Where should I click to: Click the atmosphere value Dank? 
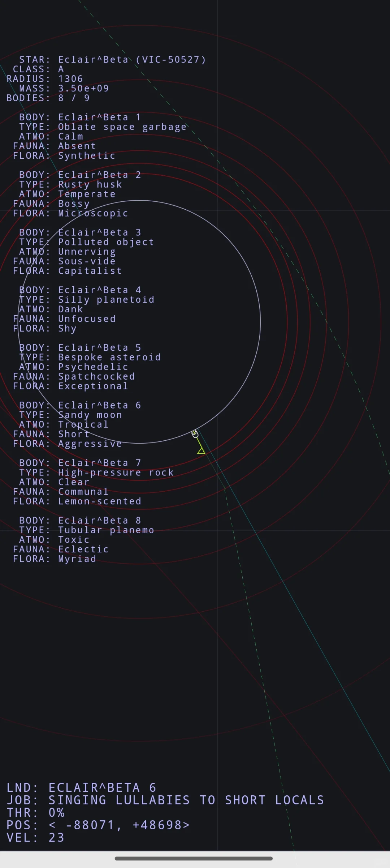[x=71, y=309]
